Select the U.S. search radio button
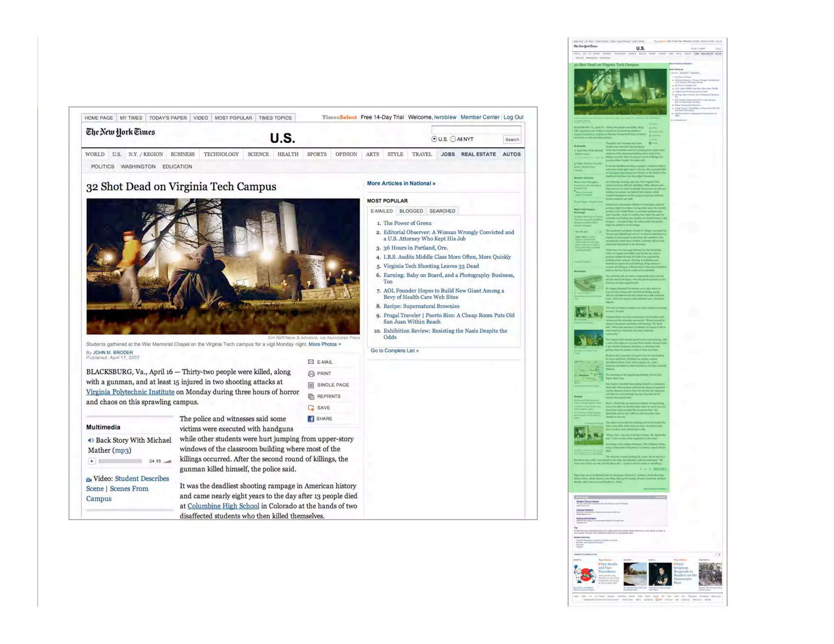834x644 pixels. click(x=434, y=139)
